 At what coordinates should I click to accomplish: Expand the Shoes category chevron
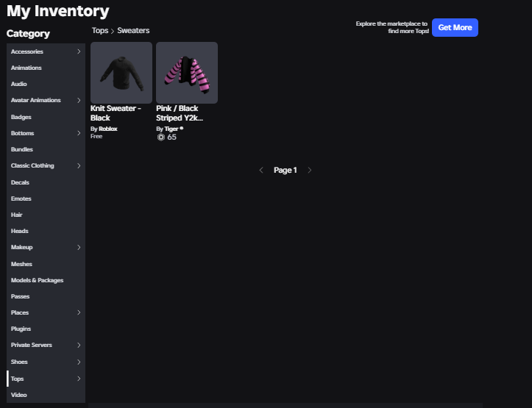pos(79,362)
